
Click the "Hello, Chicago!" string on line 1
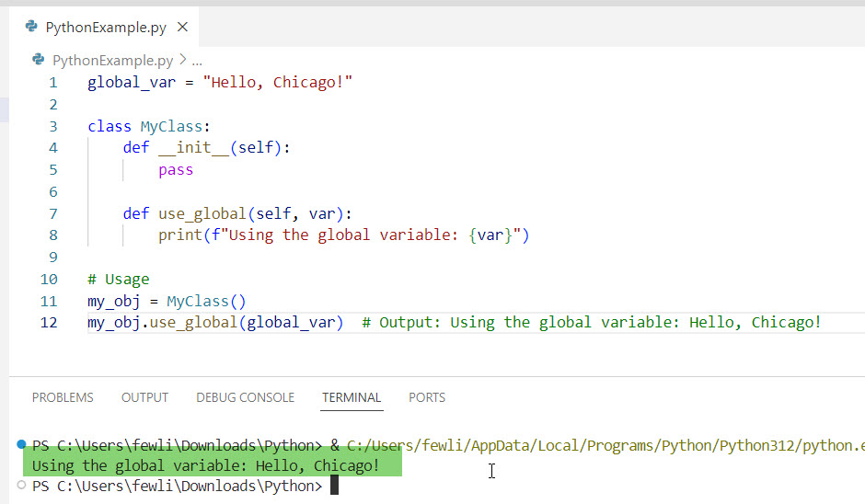[278, 82]
